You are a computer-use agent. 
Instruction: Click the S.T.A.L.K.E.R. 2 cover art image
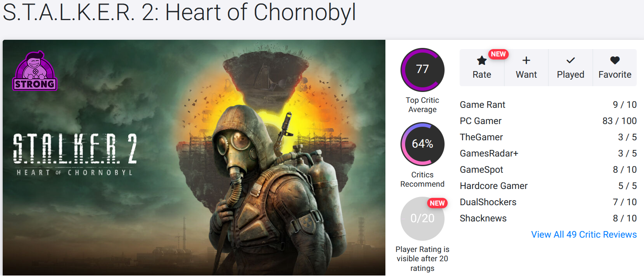click(194, 158)
